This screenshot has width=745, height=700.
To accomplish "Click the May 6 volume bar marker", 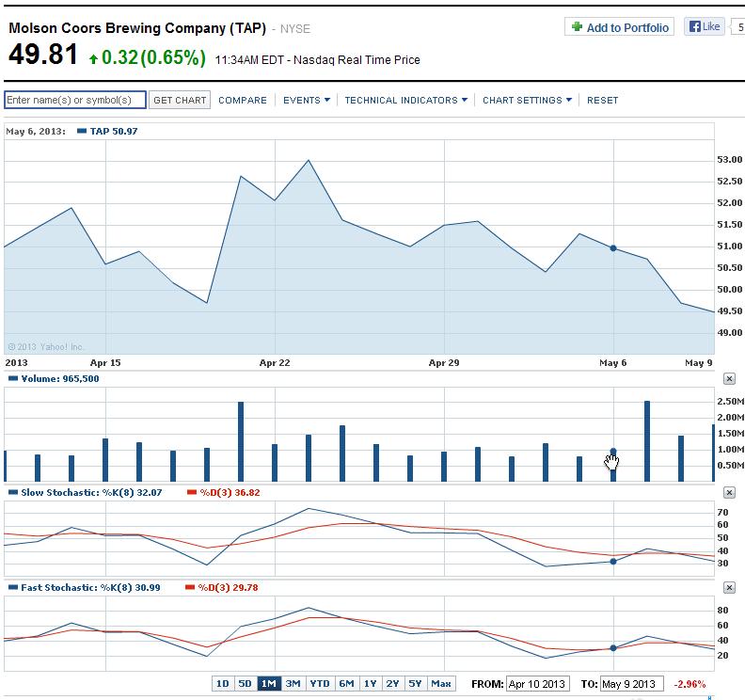I will tap(613, 452).
